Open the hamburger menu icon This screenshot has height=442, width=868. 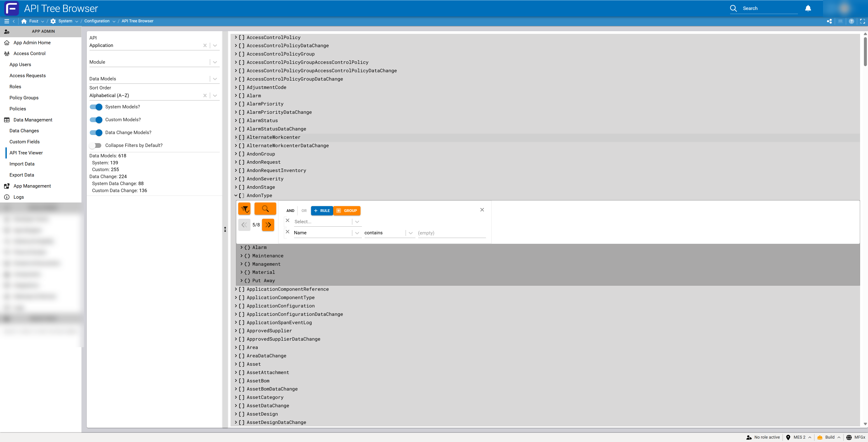point(6,21)
